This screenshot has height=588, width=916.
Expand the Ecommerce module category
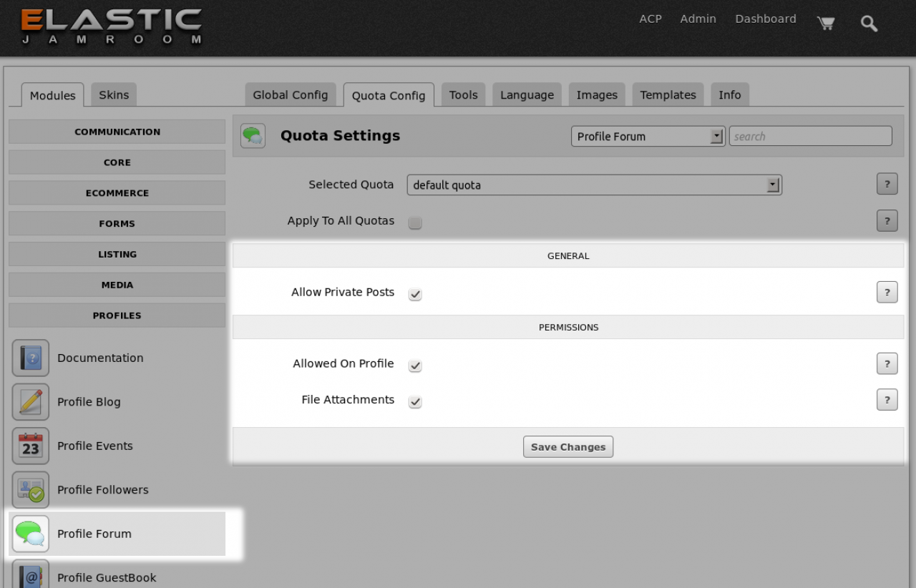click(117, 193)
